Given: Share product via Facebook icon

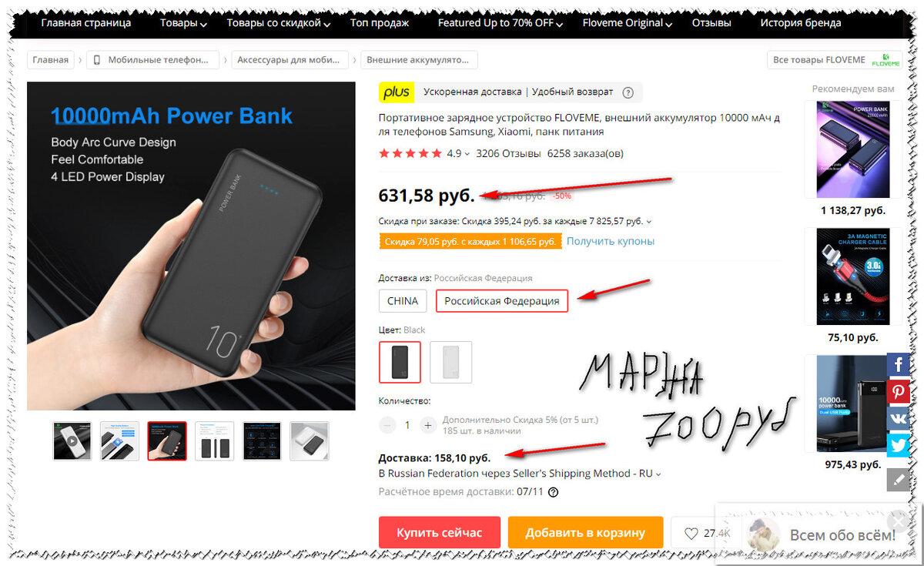Looking at the screenshot, I should [898, 363].
